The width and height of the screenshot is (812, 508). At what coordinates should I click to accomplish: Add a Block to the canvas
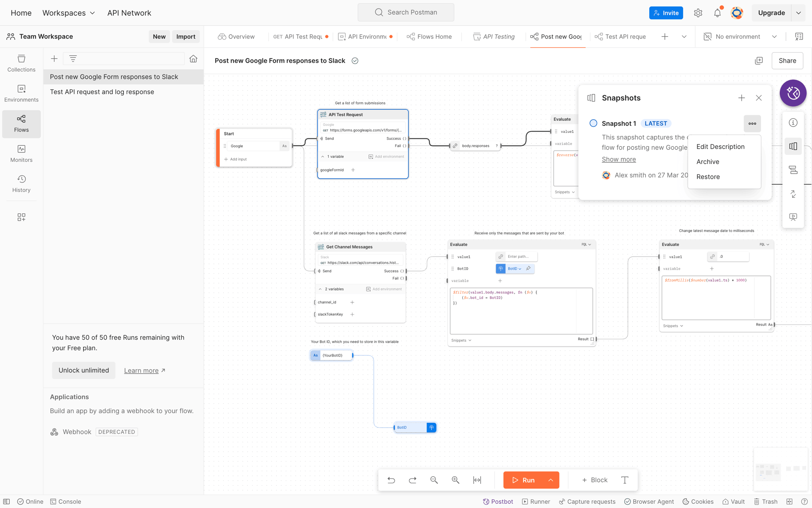[595, 480]
